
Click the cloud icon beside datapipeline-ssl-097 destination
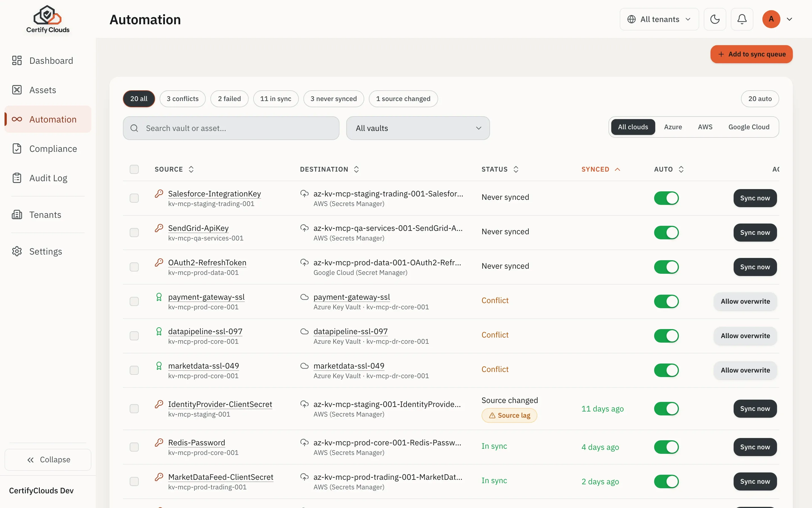[x=304, y=331]
